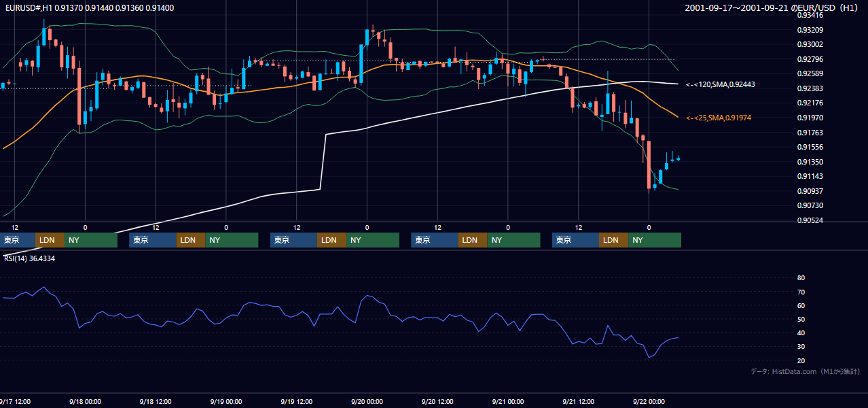Image resolution: width=868 pixels, height=408 pixels.
Task: Click price axis label 0.92589
Action: tap(810, 73)
